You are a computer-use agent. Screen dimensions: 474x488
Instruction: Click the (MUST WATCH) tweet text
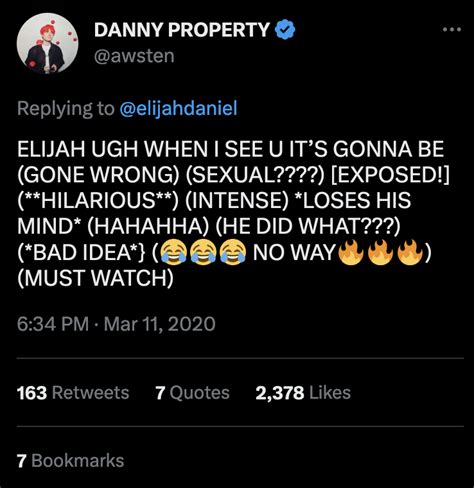tap(95, 278)
